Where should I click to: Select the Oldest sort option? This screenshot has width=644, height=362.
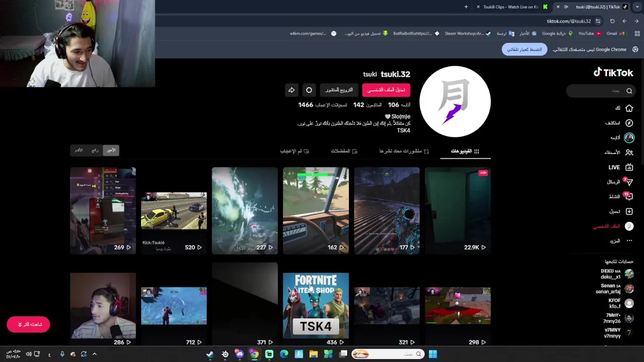78,150
